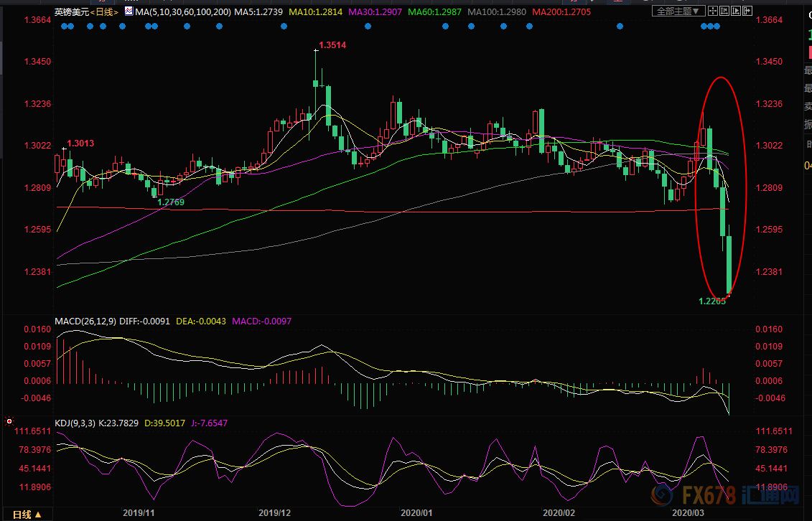
Task: Click the 0.0160 left MACD axis label
Action: (x=38, y=329)
